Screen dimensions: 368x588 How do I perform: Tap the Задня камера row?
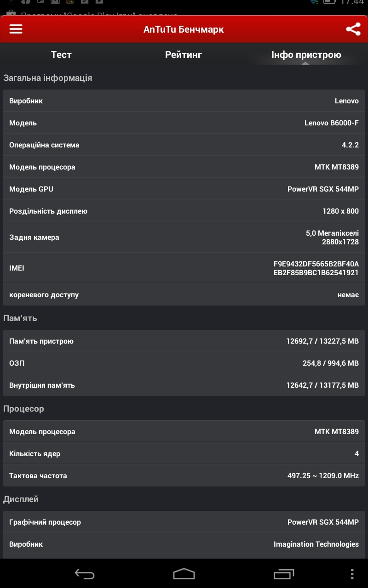(184, 237)
